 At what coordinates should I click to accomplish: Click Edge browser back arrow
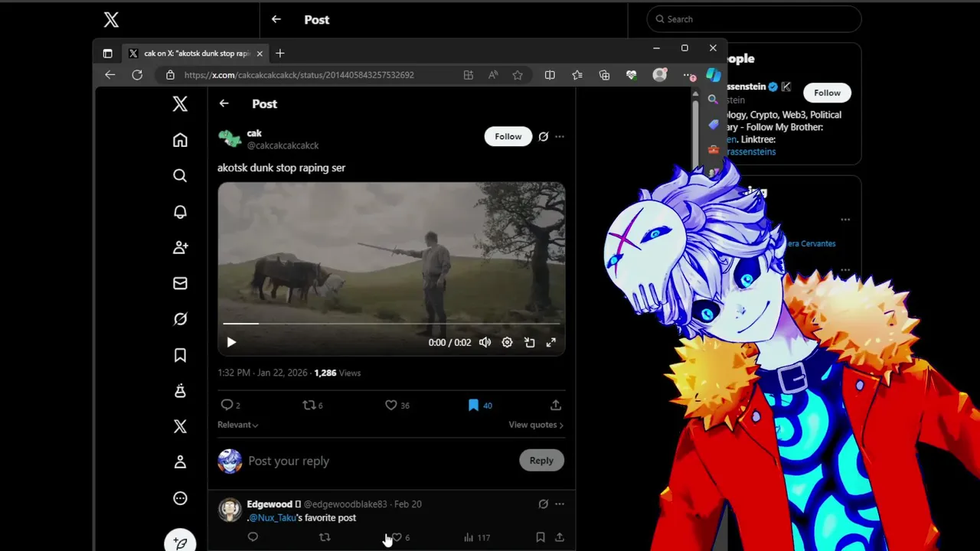(109, 75)
